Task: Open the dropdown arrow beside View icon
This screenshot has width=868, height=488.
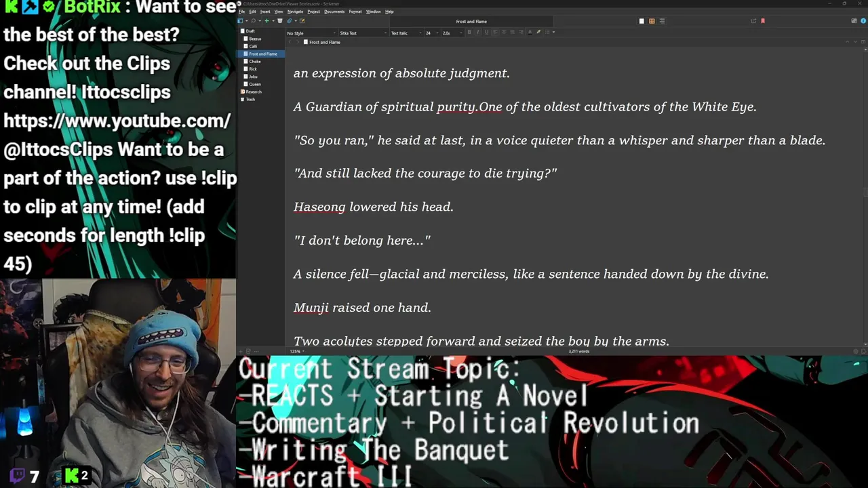Action: 246,20
